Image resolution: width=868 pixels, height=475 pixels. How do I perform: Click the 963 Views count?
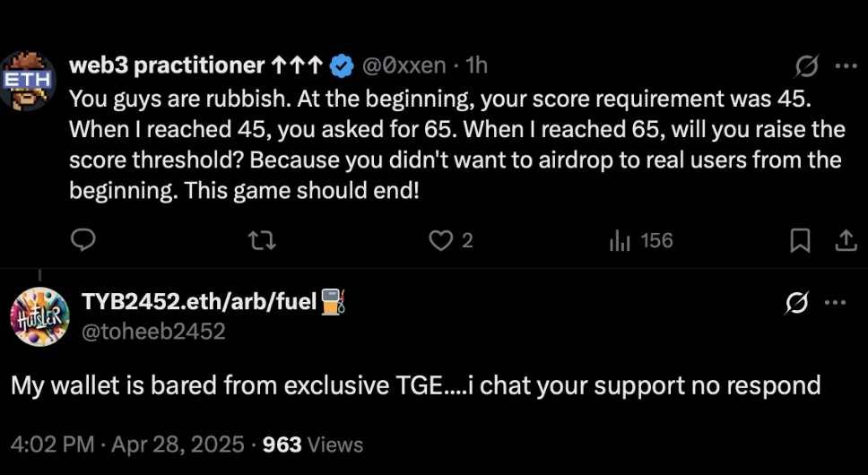pyautogui.click(x=313, y=445)
